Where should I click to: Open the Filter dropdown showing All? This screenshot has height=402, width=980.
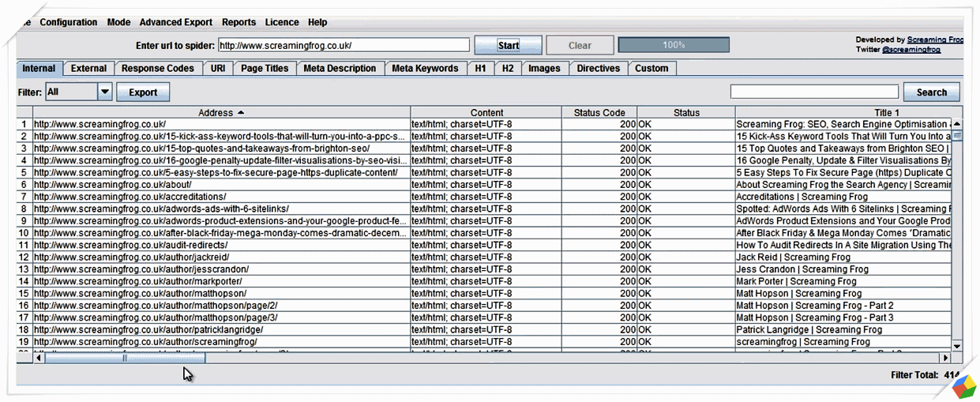(79, 92)
